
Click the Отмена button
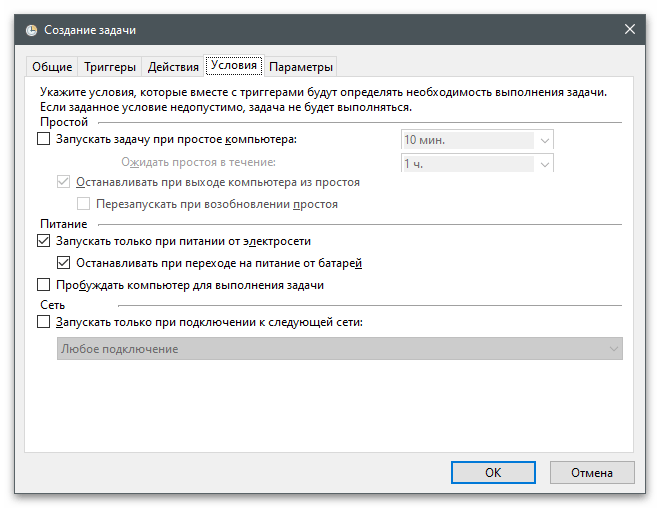coord(592,473)
